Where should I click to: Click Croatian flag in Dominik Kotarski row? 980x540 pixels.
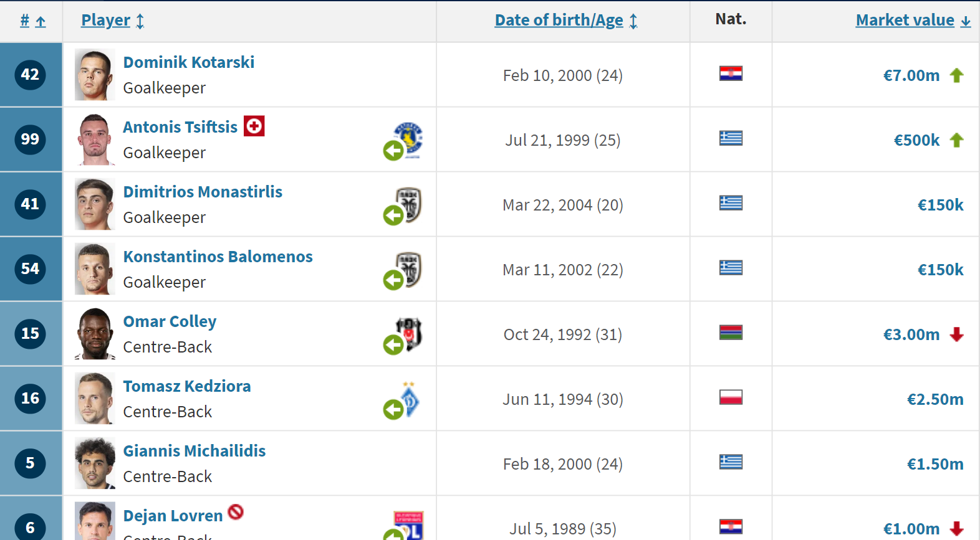(731, 74)
